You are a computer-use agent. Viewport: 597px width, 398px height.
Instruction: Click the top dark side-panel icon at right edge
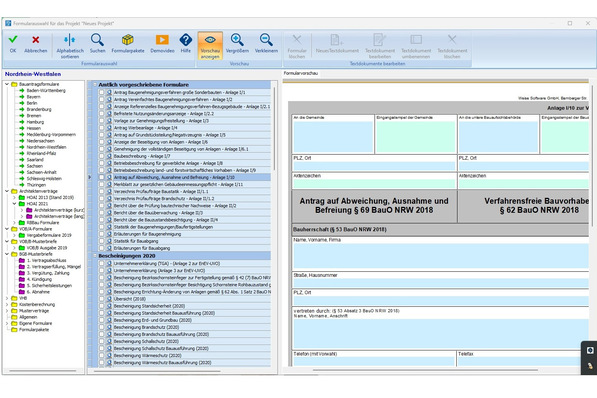[590, 350]
